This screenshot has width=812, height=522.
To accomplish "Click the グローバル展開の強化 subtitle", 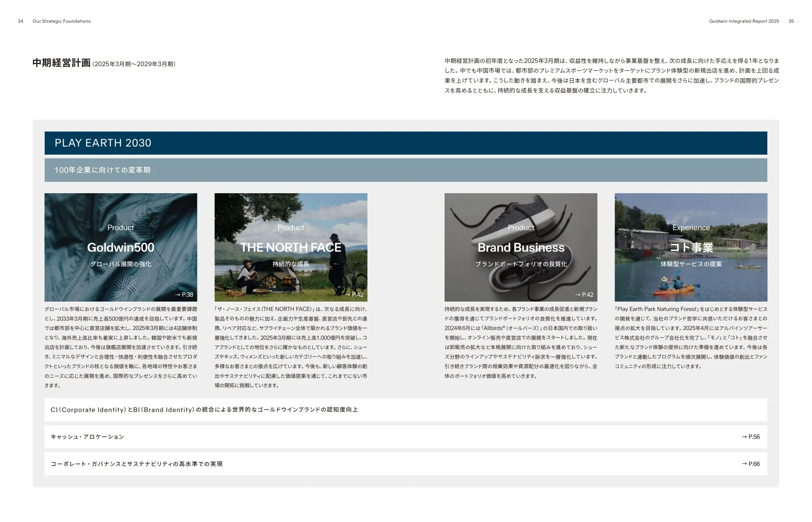I will pos(121,264).
